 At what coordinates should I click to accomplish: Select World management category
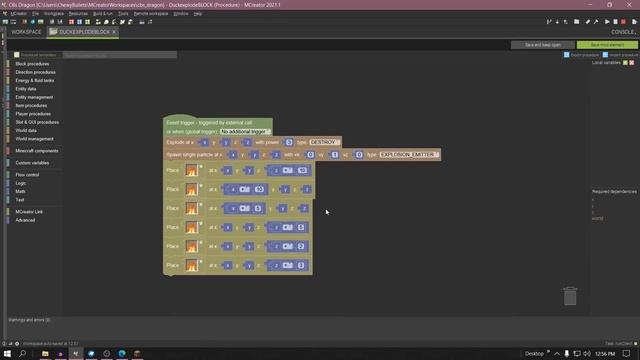pos(34,139)
